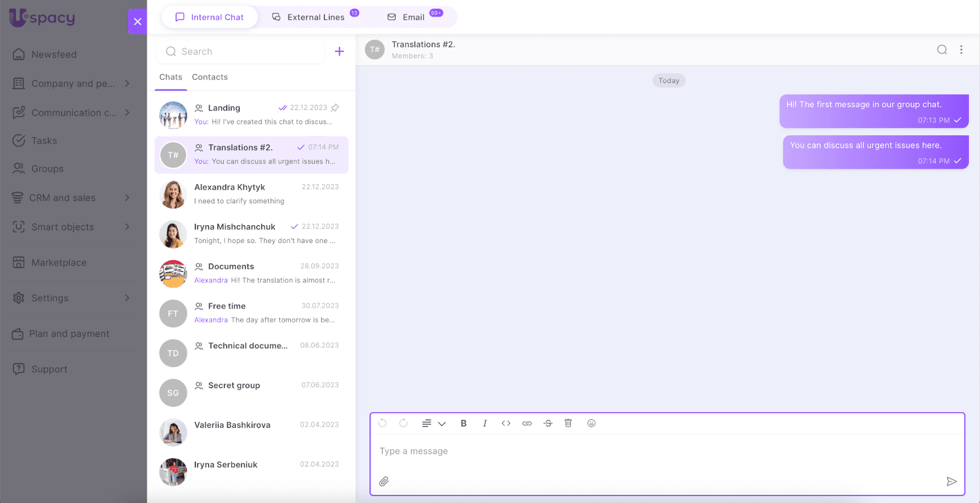Search within the Translations #2 chat
The image size is (980, 503).
coord(942,50)
